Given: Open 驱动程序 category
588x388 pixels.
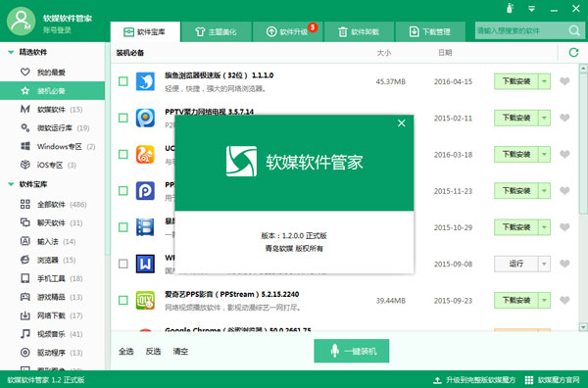Looking at the screenshot, I should tap(52, 353).
